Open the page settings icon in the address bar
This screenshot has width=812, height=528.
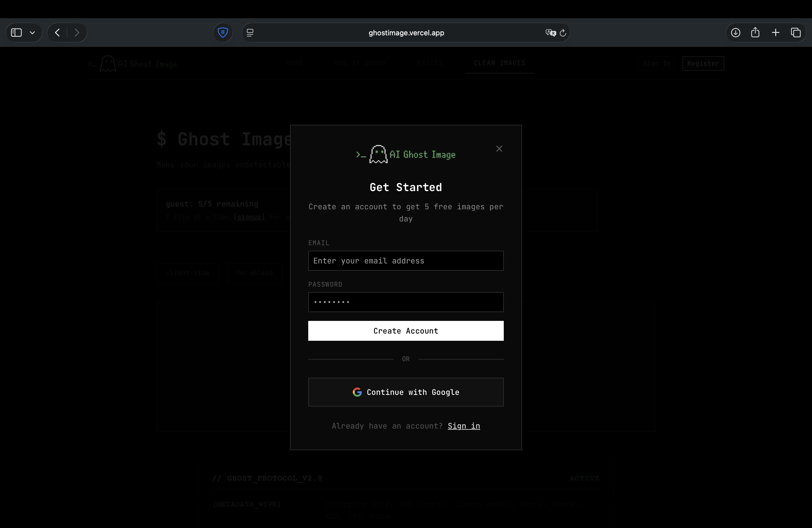pos(250,32)
